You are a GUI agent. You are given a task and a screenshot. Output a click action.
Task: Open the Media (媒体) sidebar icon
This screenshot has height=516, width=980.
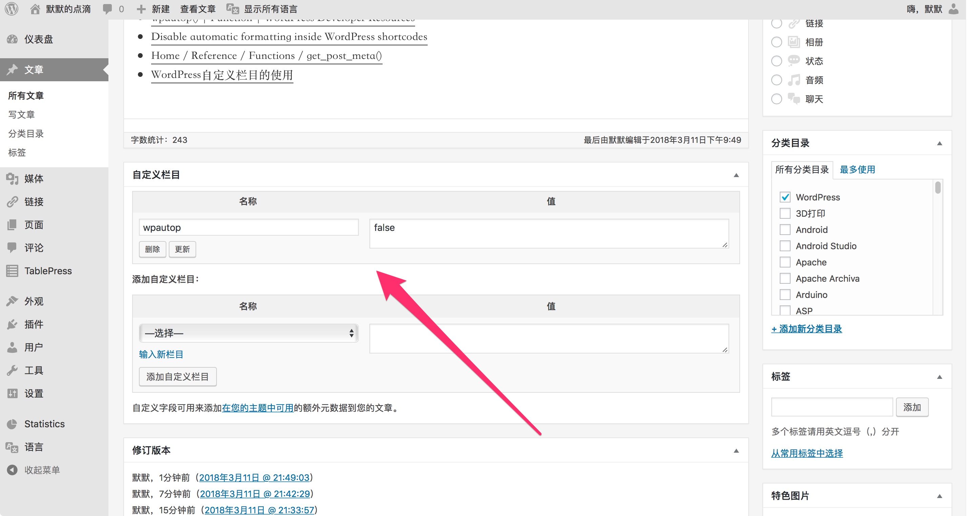click(x=12, y=179)
